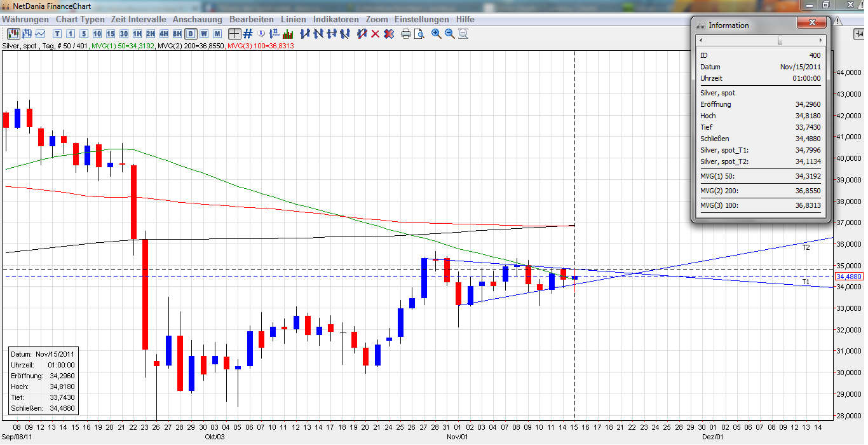
Task: Click the Hoch value 34,8180 in Information panel
Action: pos(808,116)
